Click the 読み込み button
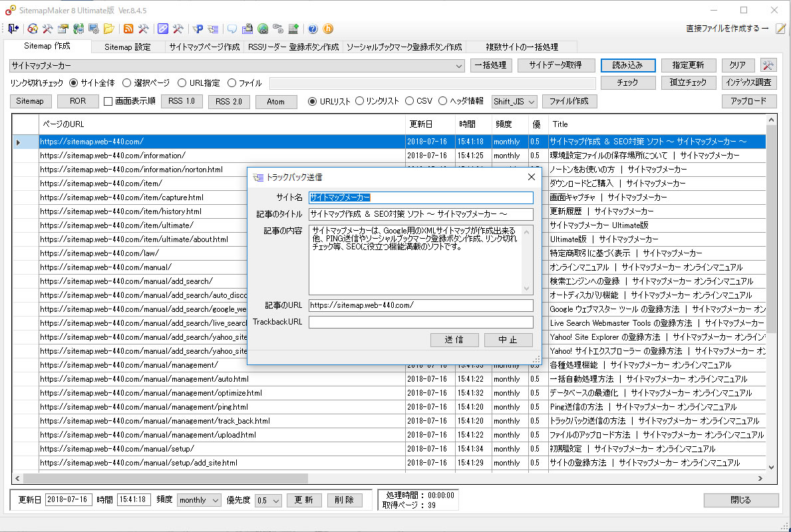The height and width of the screenshot is (532, 791). [x=627, y=65]
